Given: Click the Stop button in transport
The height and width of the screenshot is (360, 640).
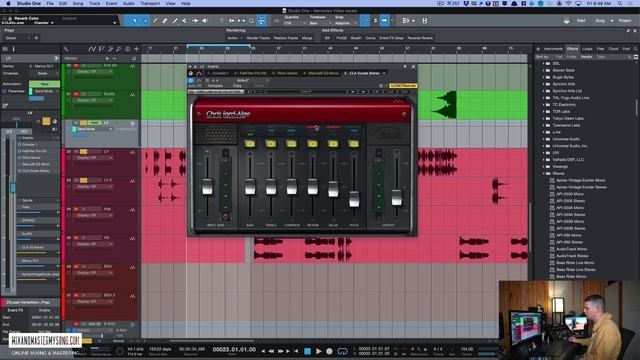Looking at the screenshot, I should pyautogui.click(x=307, y=351).
